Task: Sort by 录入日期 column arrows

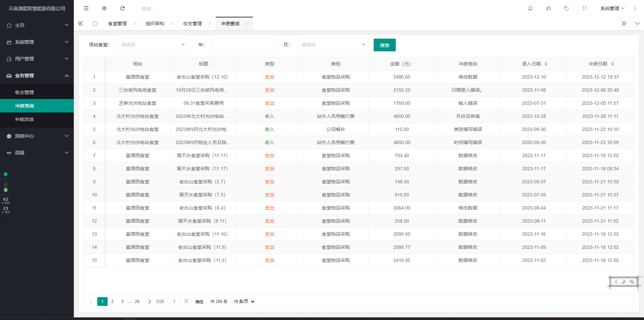Action: click(546, 64)
